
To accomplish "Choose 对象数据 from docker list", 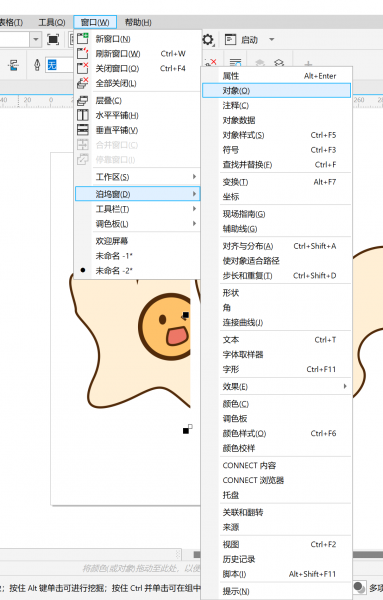I will point(276,120).
